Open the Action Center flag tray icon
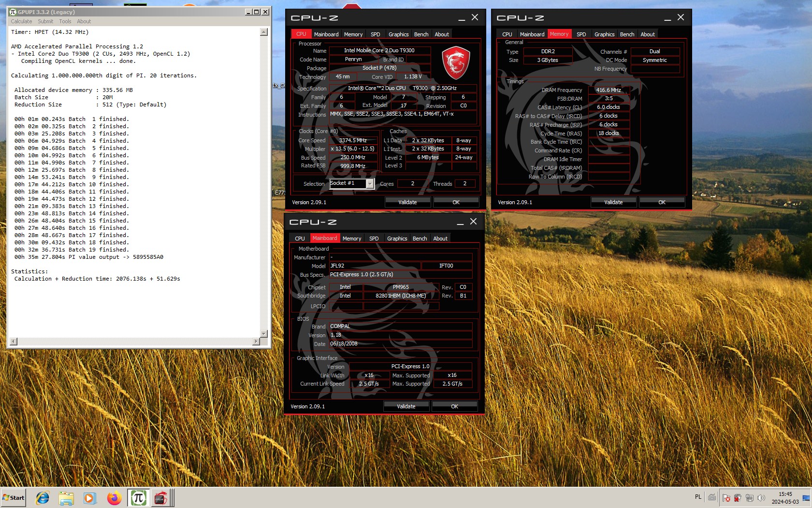 (x=726, y=498)
